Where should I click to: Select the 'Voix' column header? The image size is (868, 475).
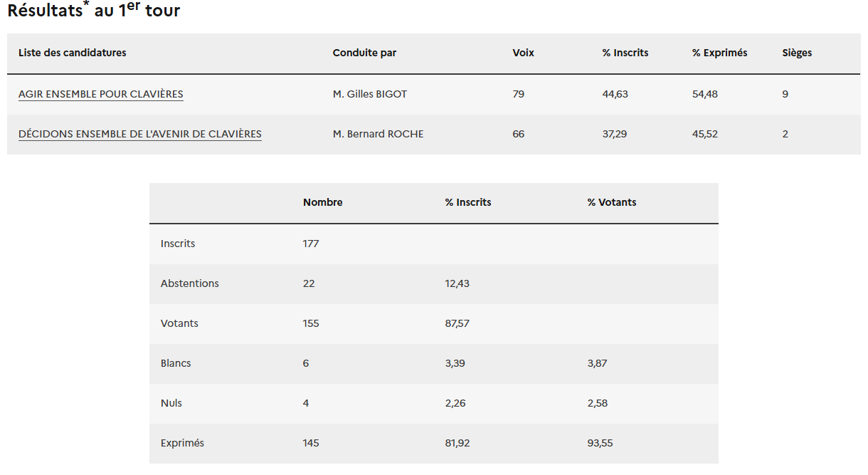click(523, 53)
